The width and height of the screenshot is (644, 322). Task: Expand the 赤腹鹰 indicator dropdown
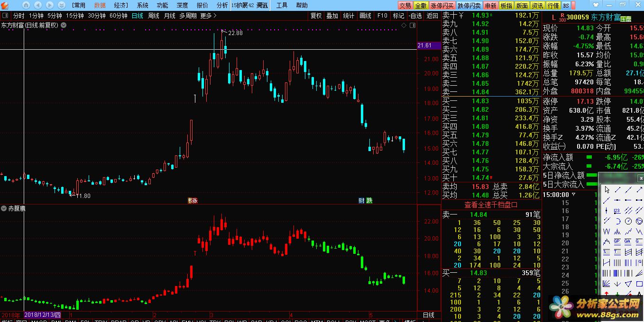(x=4, y=208)
